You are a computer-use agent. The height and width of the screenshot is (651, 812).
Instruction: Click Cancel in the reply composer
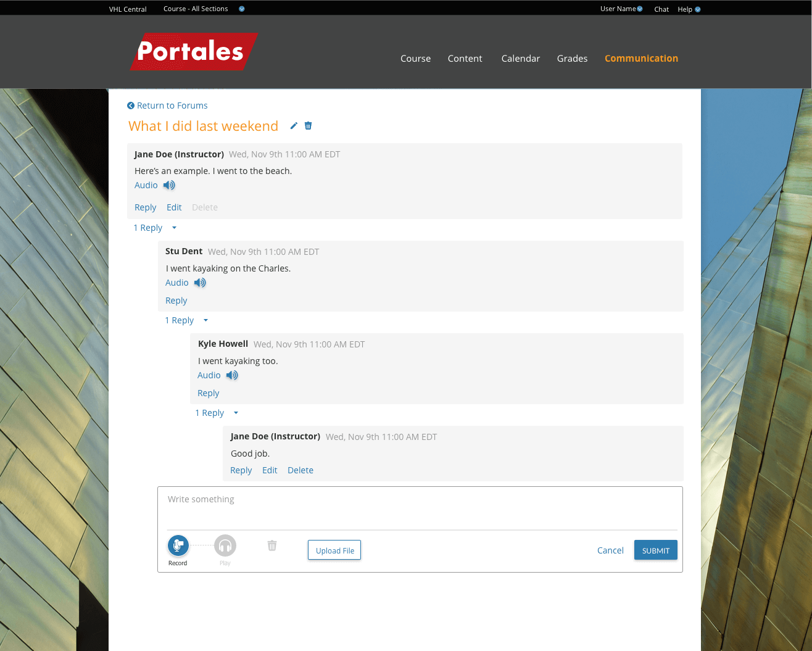pyautogui.click(x=610, y=550)
